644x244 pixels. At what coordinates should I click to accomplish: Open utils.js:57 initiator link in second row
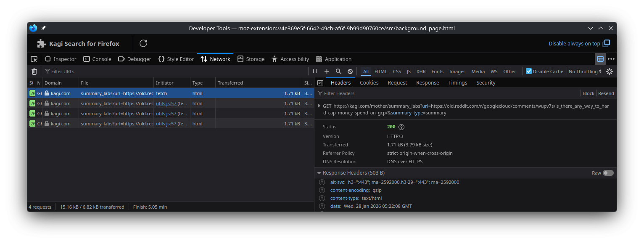(166, 103)
